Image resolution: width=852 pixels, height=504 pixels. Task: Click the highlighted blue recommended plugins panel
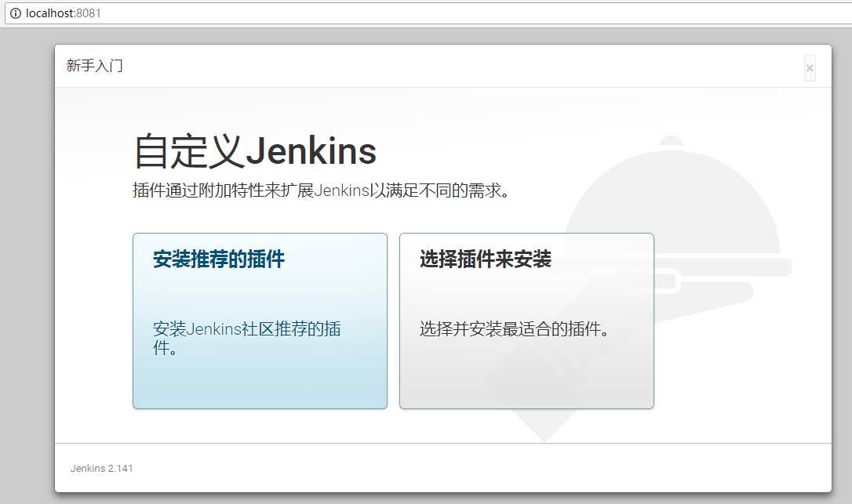(x=260, y=321)
